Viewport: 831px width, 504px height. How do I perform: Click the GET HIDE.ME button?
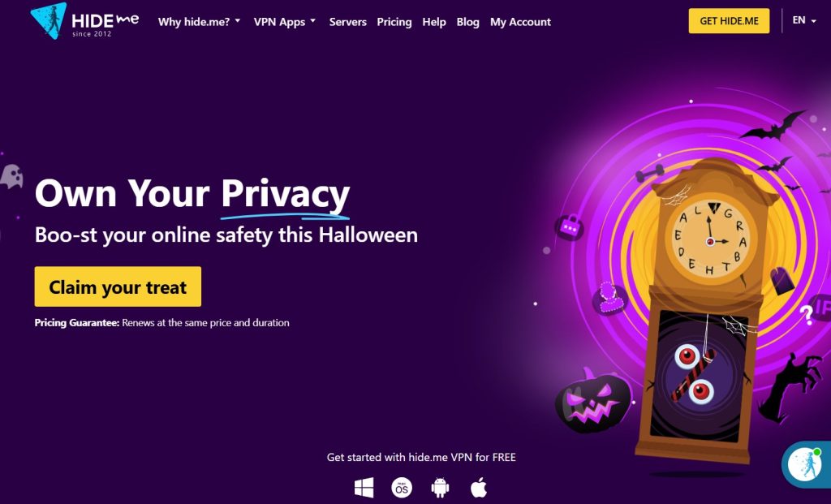tap(729, 21)
